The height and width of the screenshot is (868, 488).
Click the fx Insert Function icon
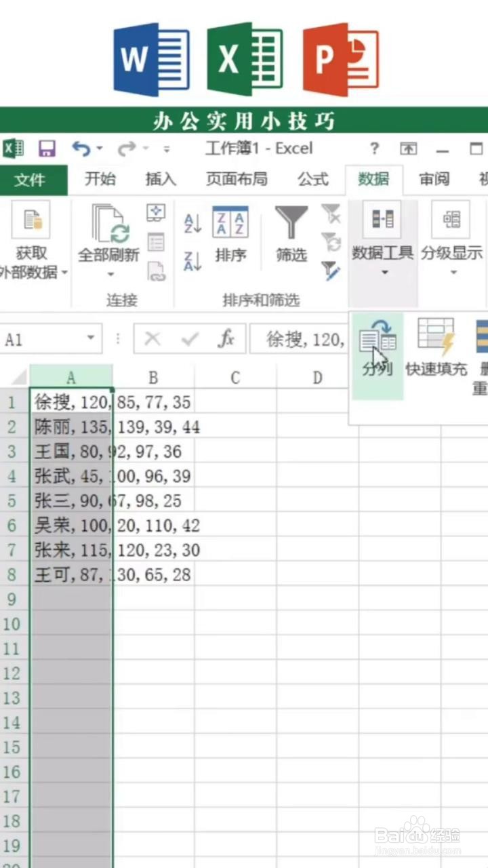[226, 338]
